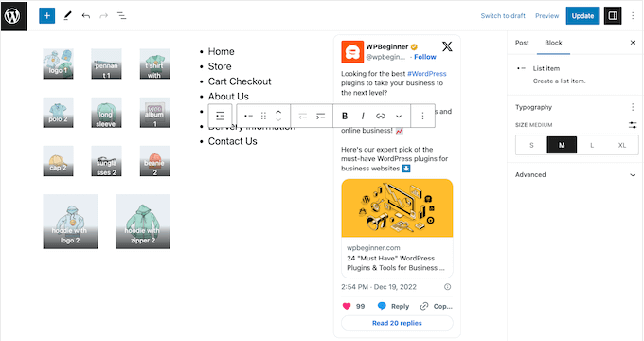Click the tweet timestamp 2:54 PM
The width and height of the screenshot is (644, 341).
379,287
